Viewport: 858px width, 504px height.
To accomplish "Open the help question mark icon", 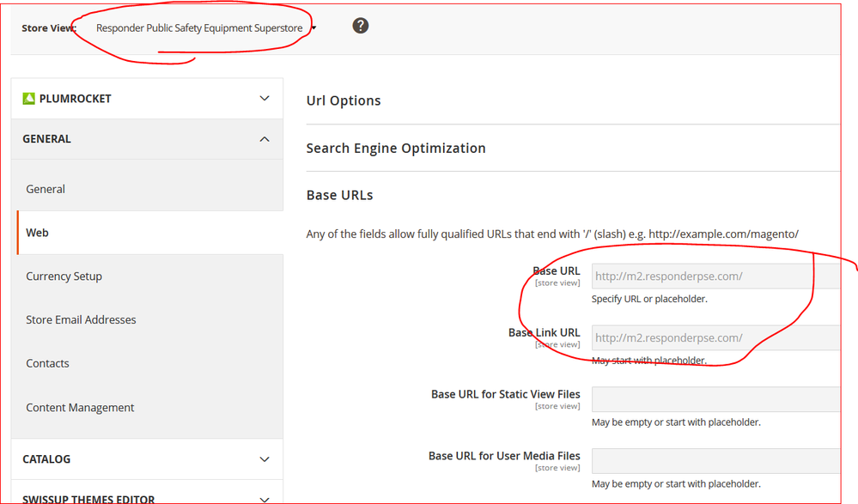I will [x=360, y=26].
